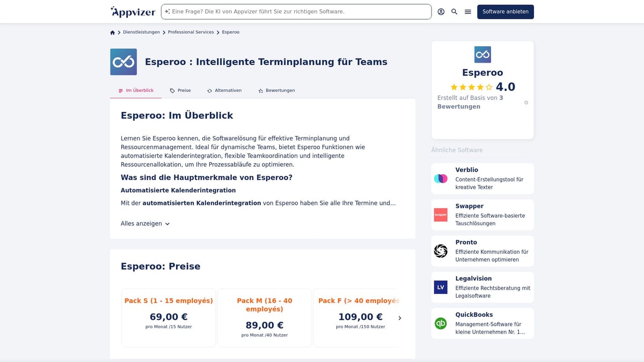Select the Pack S pricing card

pos(169,318)
